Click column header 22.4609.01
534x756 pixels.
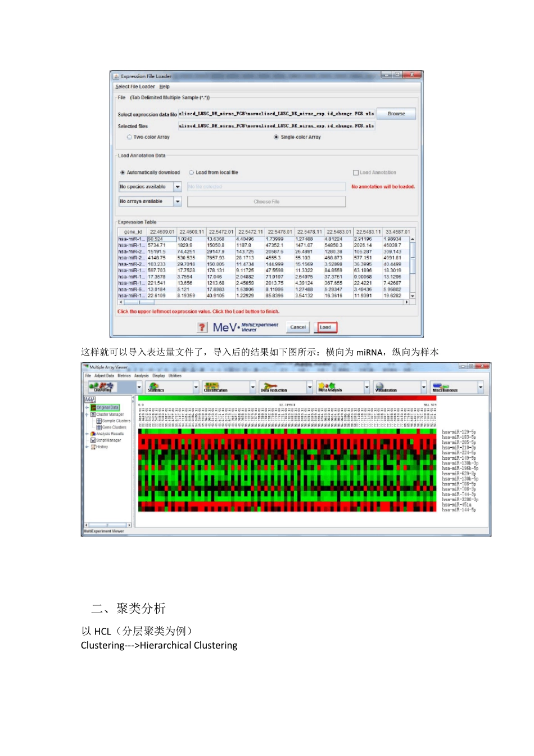161,232
